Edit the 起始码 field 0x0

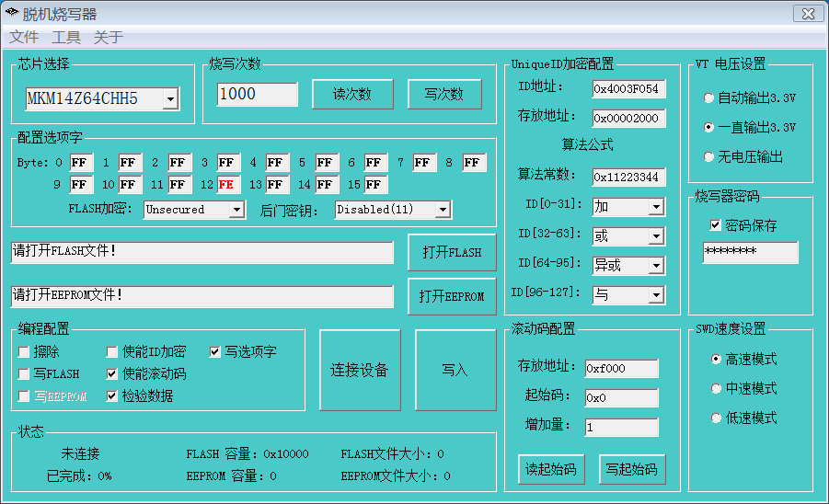(621, 398)
